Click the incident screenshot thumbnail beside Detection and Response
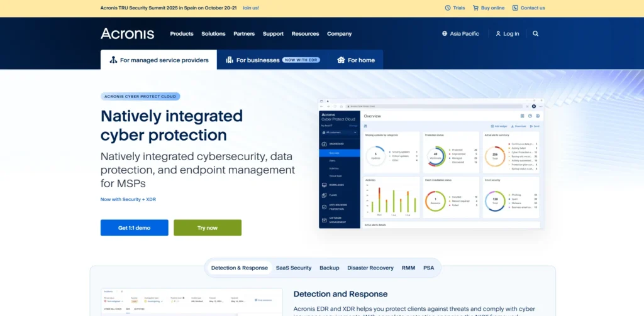This screenshot has height=316, width=644. pos(192,302)
